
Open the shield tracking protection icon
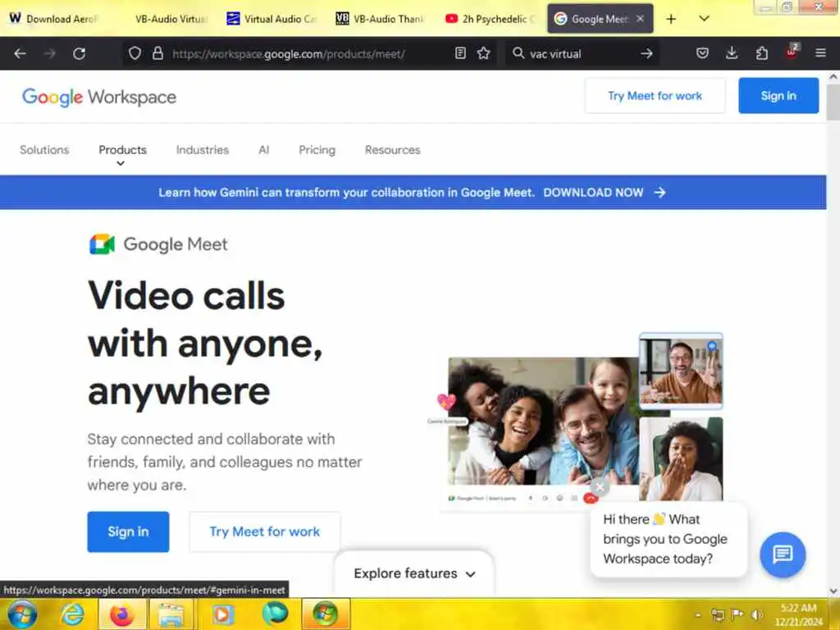(x=135, y=53)
